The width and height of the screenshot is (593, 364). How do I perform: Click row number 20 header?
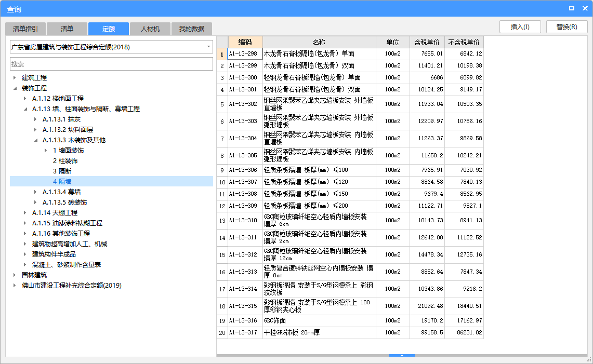(222, 333)
